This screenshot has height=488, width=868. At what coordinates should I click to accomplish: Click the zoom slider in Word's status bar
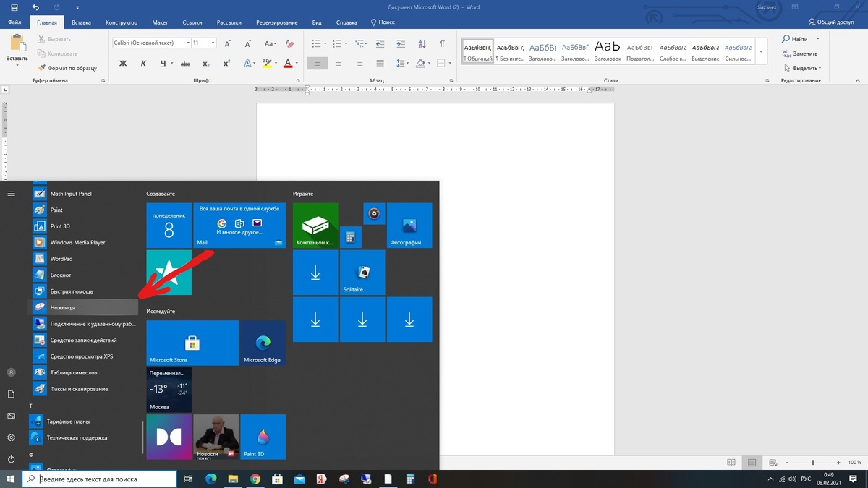(812, 463)
